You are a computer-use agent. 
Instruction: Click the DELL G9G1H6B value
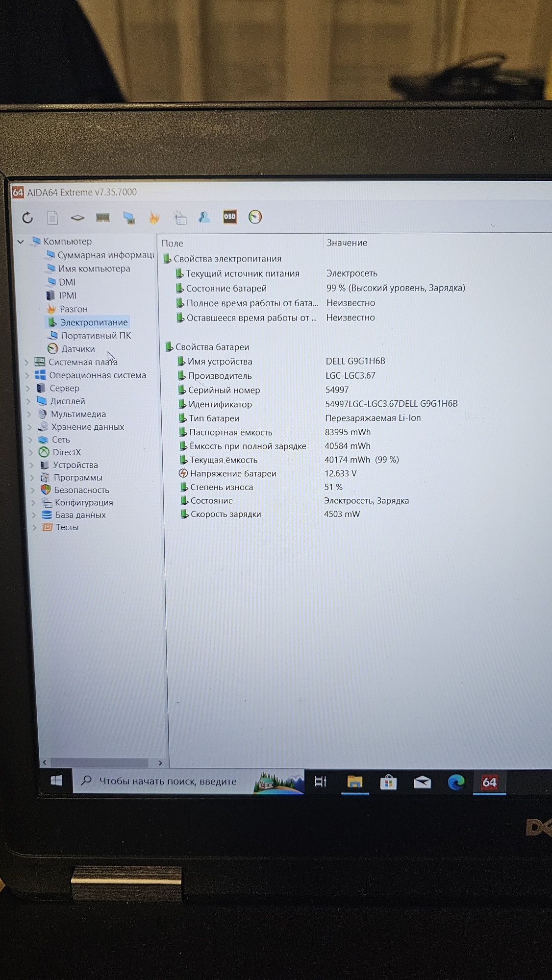tap(355, 361)
